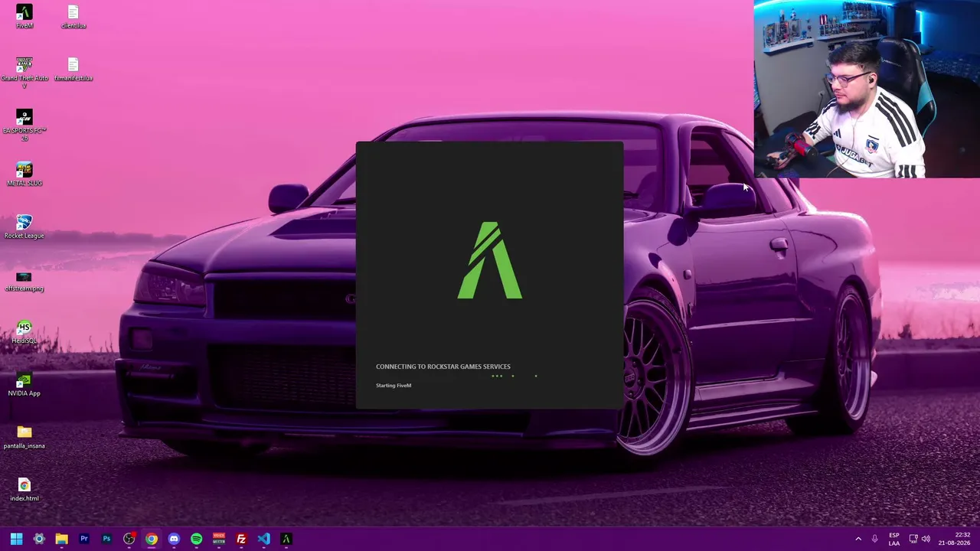Open the Windows Start menu

pyautogui.click(x=16, y=539)
